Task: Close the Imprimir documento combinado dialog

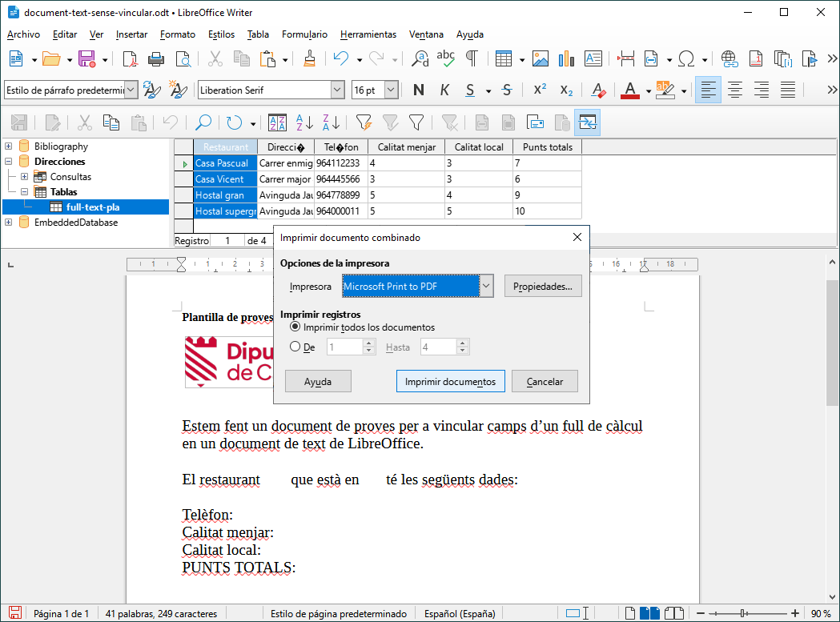Action: [x=577, y=237]
